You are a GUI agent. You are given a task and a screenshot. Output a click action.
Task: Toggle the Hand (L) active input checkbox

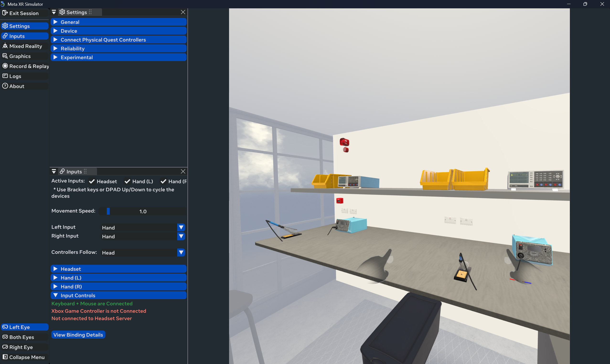(x=127, y=182)
